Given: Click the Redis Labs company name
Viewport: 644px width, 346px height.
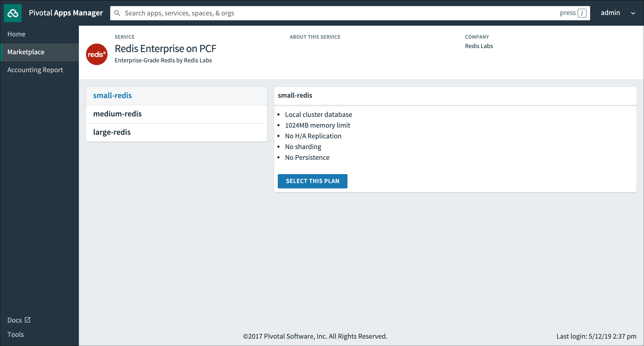Looking at the screenshot, I should (479, 46).
